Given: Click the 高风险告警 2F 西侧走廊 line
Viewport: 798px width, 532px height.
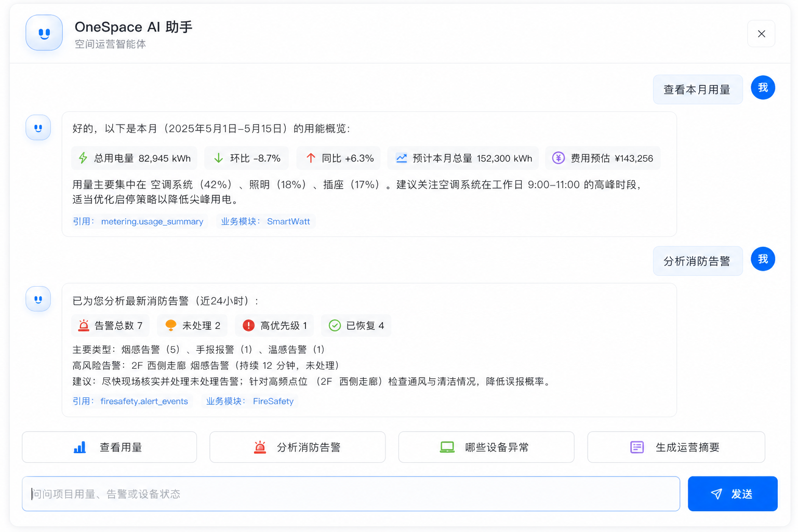Looking at the screenshot, I should pos(206,366).
